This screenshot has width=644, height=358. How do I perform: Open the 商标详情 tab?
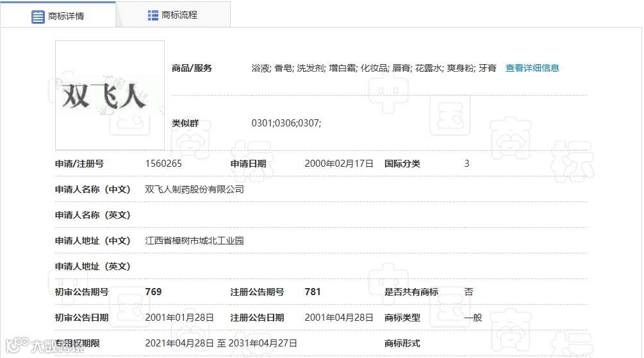click(x=58, y=15)
